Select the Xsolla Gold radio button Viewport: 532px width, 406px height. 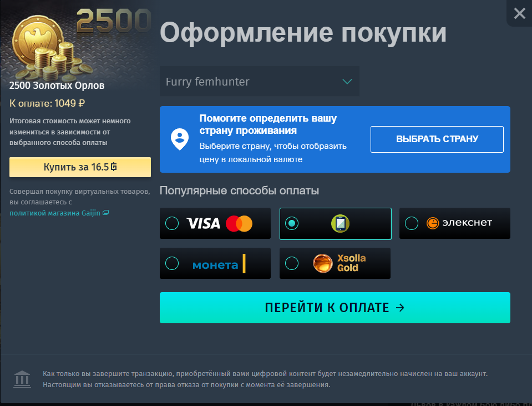tap(292, 263)
